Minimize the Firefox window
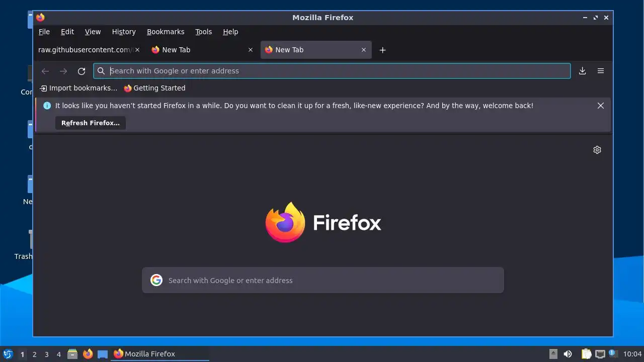Image resolution: width=644 pixels, height=362 pixels. (585, 17)
